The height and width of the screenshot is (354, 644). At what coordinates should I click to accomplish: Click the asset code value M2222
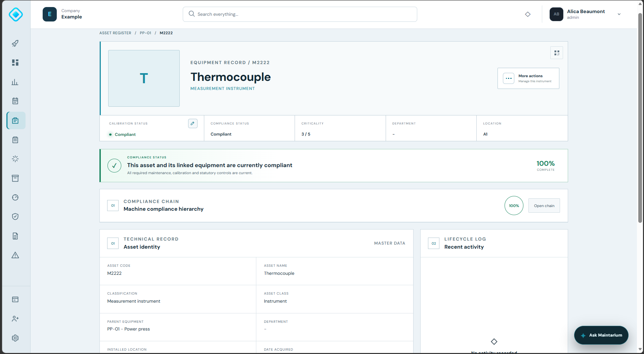(x=115, y=273)
